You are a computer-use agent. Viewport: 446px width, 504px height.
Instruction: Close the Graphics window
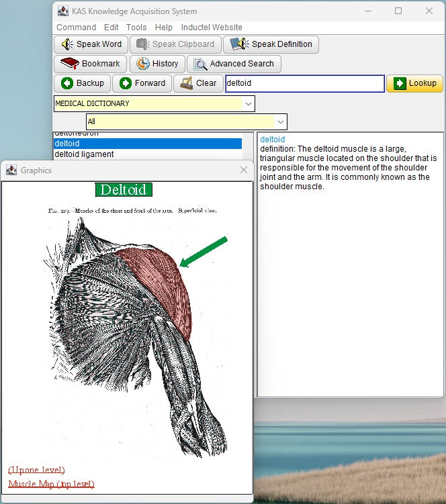click(244, 170)
